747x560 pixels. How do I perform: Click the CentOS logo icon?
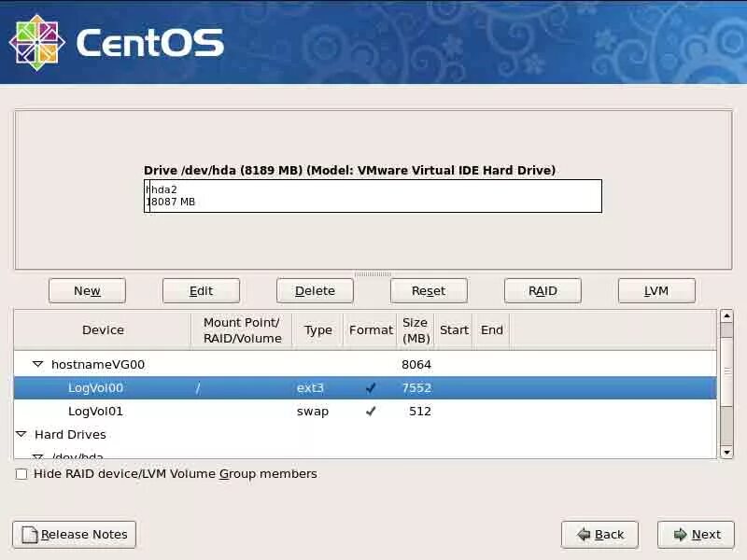[36, 42]
